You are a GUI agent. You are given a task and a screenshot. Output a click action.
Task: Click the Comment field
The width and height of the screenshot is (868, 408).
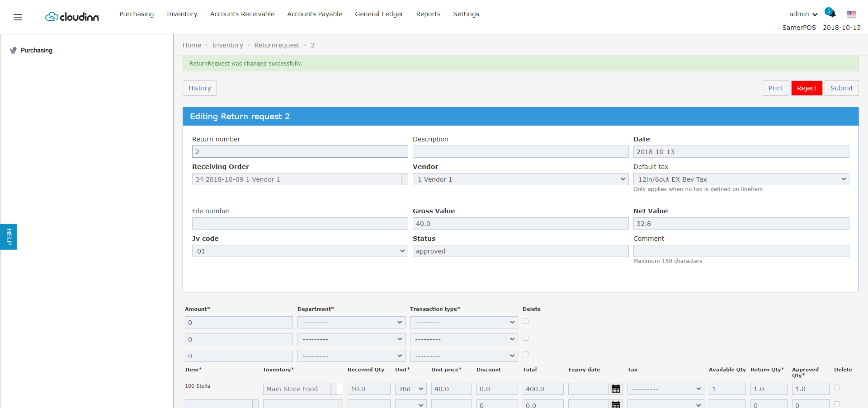coord(741,251)
